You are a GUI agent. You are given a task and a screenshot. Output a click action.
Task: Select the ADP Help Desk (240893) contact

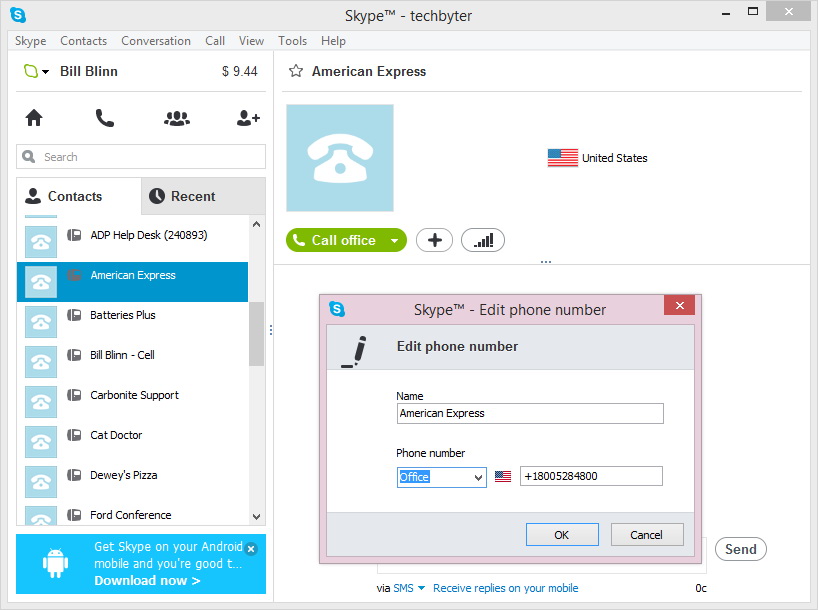click(x=133, y=242)
